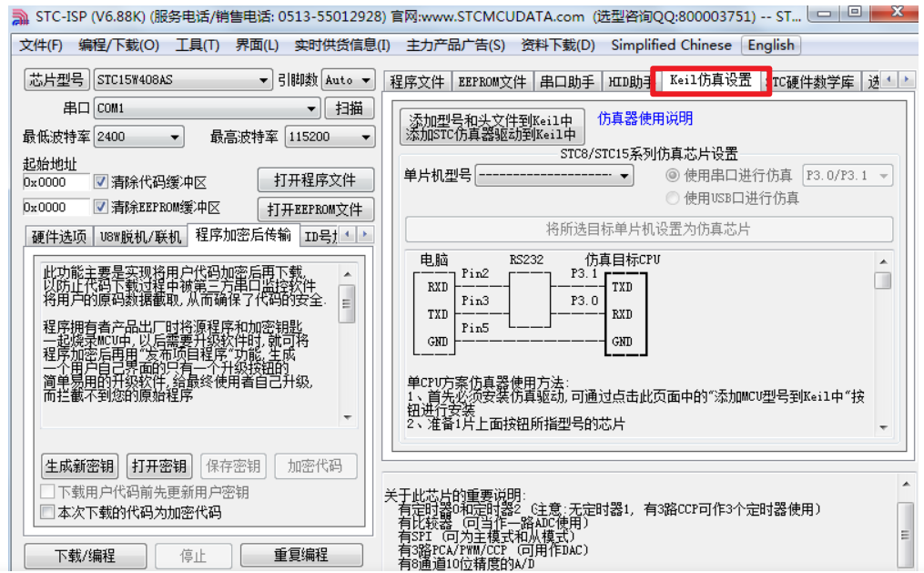Click 打开程序文件 button
The width and height of the screenshot is (924, 573).
pos(315,180)
